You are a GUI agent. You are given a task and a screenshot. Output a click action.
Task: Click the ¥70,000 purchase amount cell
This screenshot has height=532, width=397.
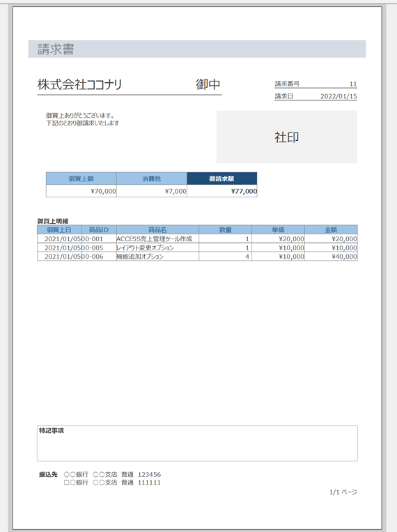(81, 191)
